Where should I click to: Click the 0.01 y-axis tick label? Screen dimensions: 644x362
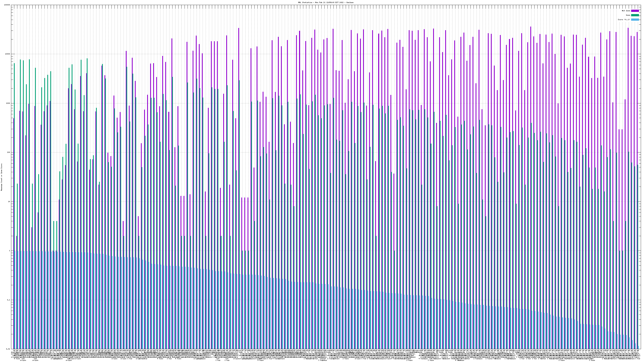[x=8, y=349]
